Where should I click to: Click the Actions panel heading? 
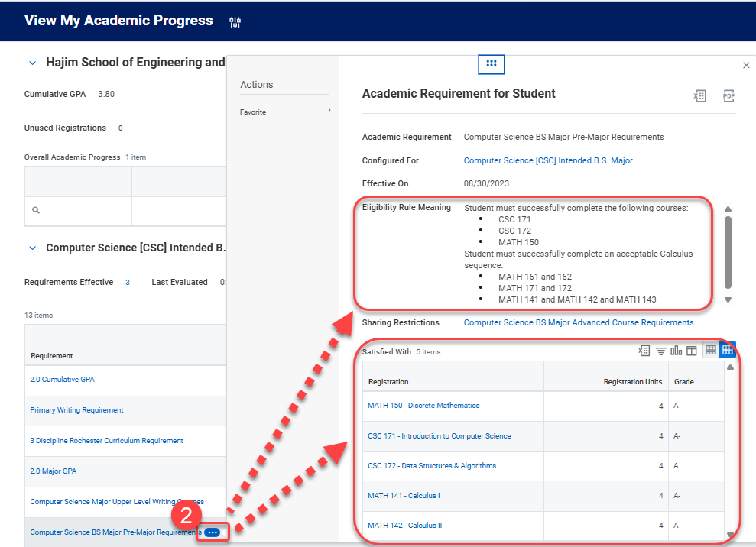click(257, 84)
